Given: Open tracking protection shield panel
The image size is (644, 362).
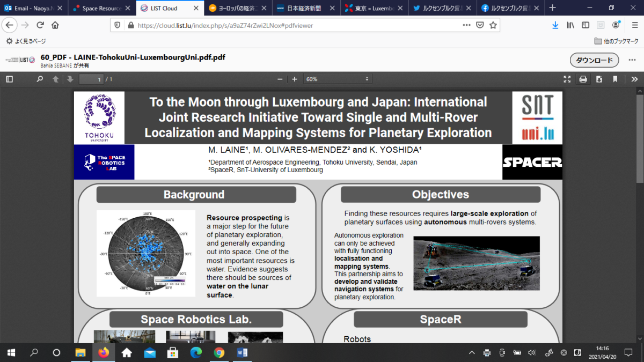Looking at the screenshot, I should point(118,25).
